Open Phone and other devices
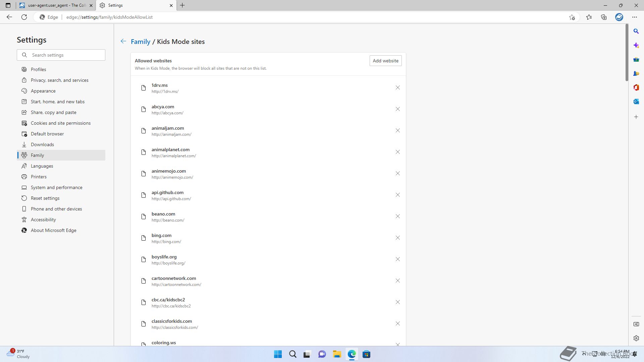This screenshot has width=644, height=362. pyautogui.click(x=61, y=209)
